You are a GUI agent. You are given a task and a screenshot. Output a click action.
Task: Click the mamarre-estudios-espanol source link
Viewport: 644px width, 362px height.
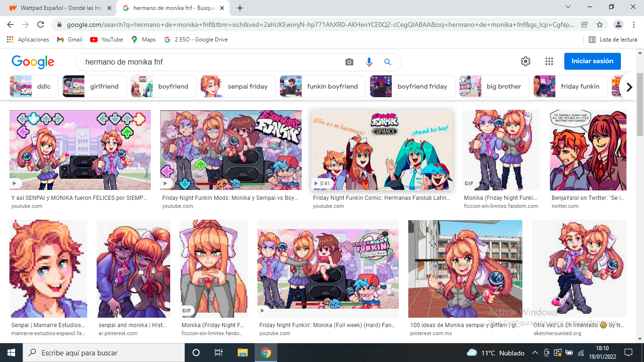coord(48,333)
